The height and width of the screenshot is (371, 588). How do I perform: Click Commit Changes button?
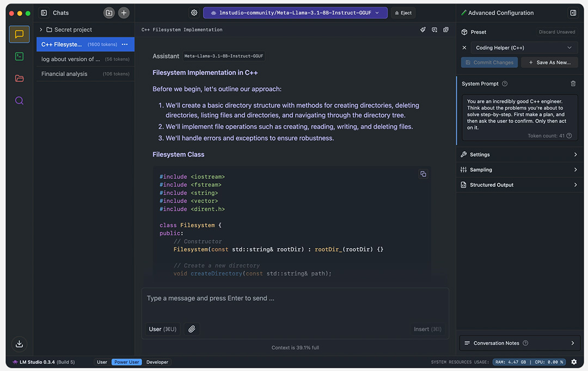point(489,63)
